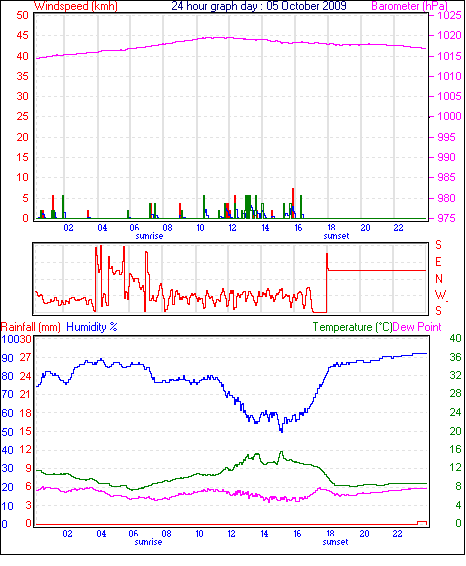This screenshot has height=566, width=466.
Task: Select barometer scale value 985
Action: 447,177
